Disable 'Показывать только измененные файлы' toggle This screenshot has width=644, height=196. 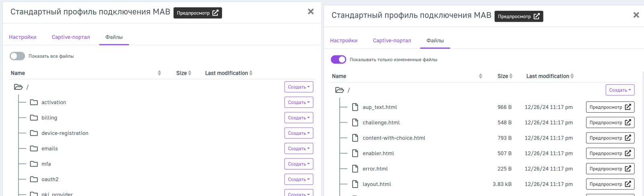(339, 60)
